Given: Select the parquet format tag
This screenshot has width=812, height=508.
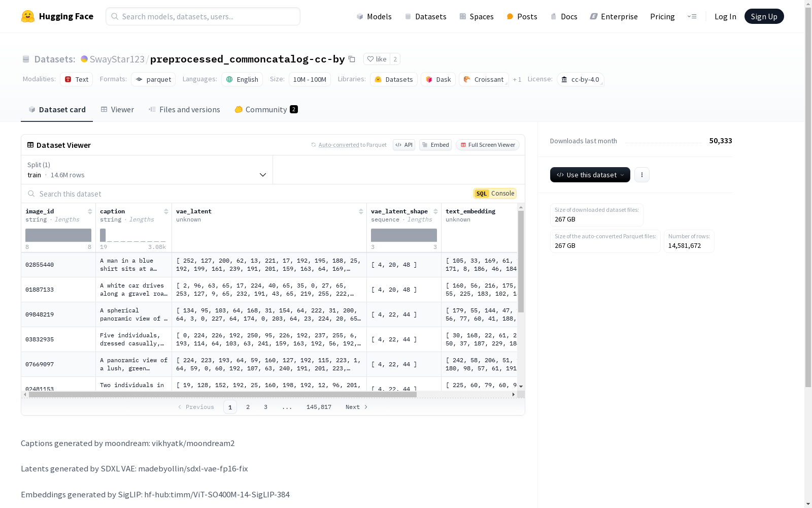Looking at the screenshot, I should pos(153,79).
